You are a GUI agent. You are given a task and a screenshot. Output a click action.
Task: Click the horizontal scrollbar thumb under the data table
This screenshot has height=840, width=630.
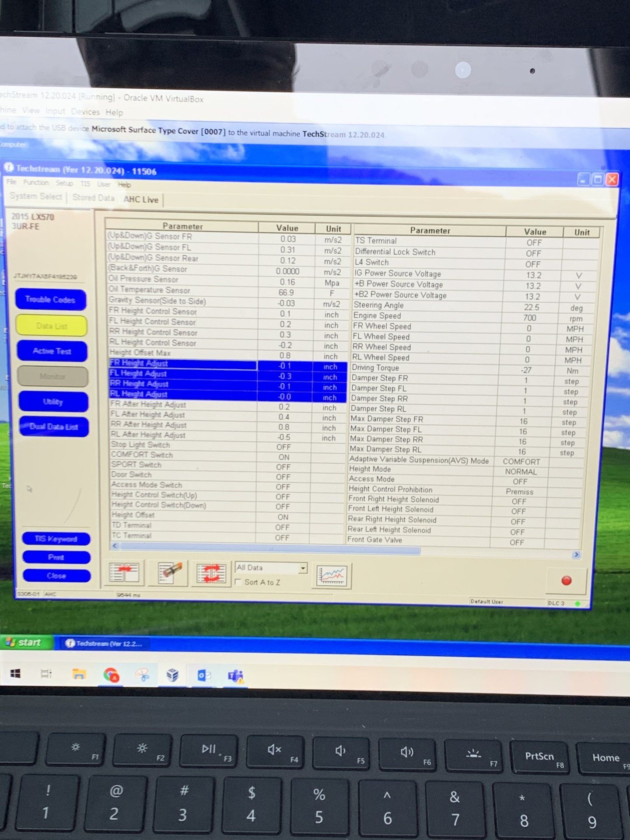270,549
